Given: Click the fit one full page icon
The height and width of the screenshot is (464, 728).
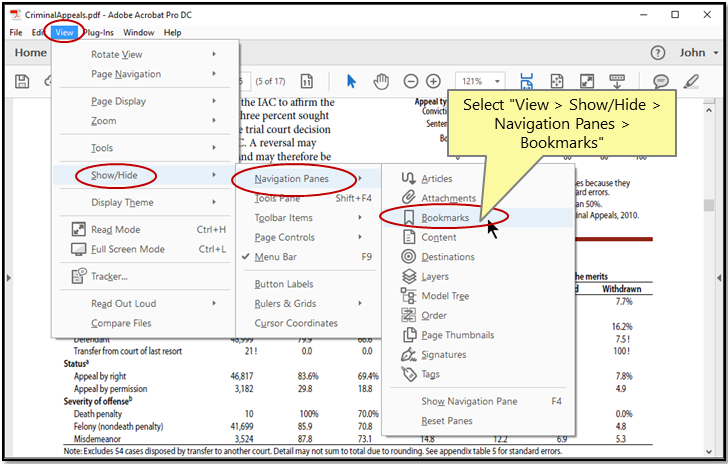Looking at the screenshot, I should (557, 81).
